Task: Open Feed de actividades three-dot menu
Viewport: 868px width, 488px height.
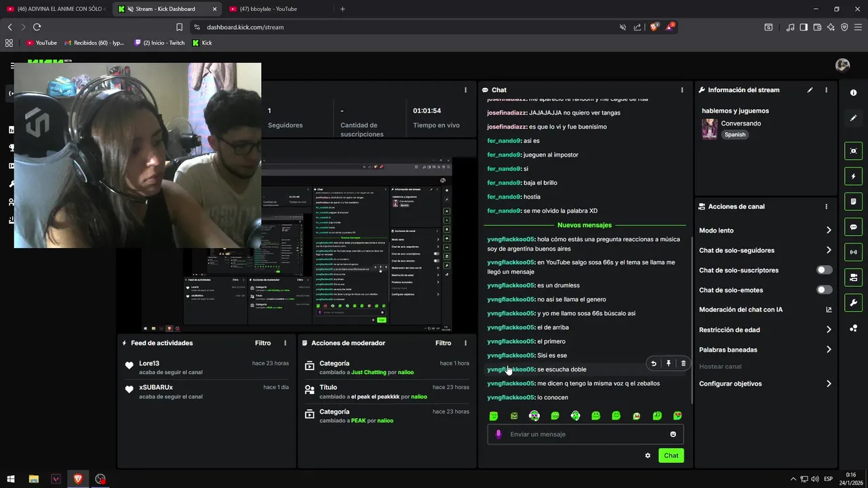Action: 285,343
